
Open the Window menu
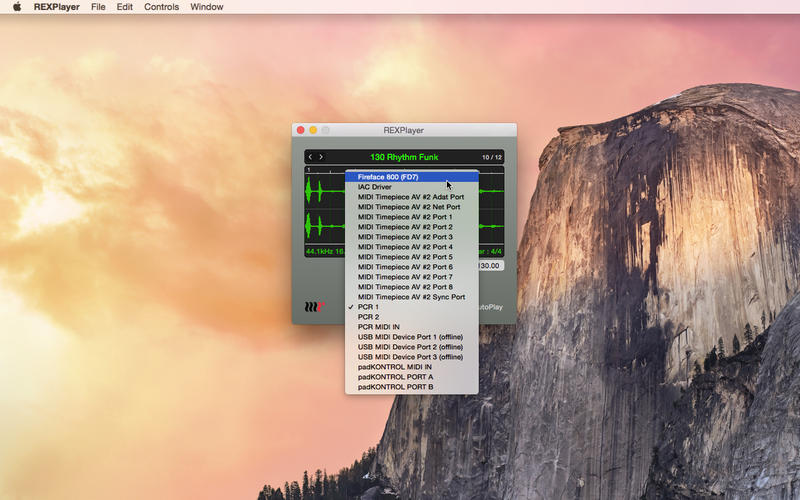click(x=207, y=7)
